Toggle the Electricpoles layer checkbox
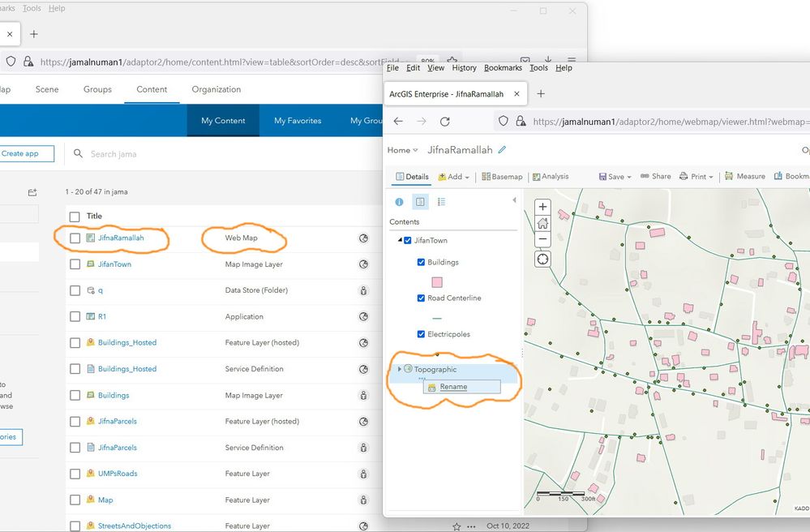 coord(421,334)
